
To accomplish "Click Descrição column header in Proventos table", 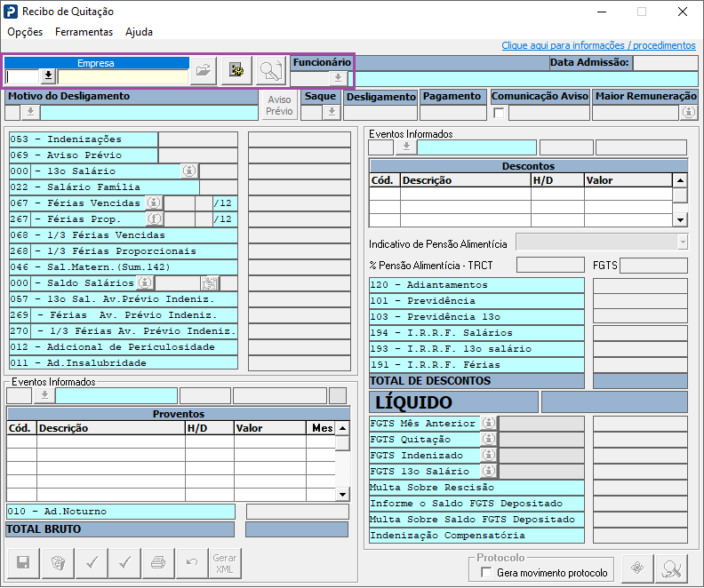I will click(111, 428).
